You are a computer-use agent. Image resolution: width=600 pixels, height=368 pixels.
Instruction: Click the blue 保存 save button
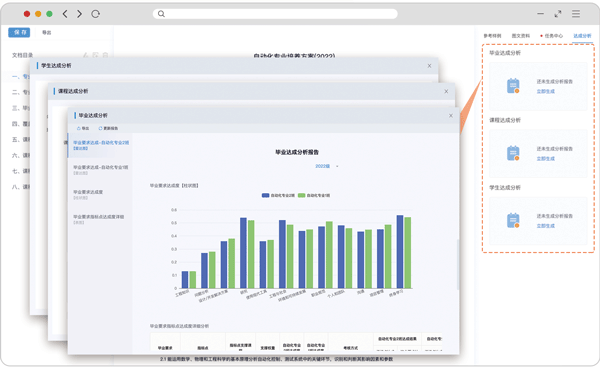click(19, 33)
